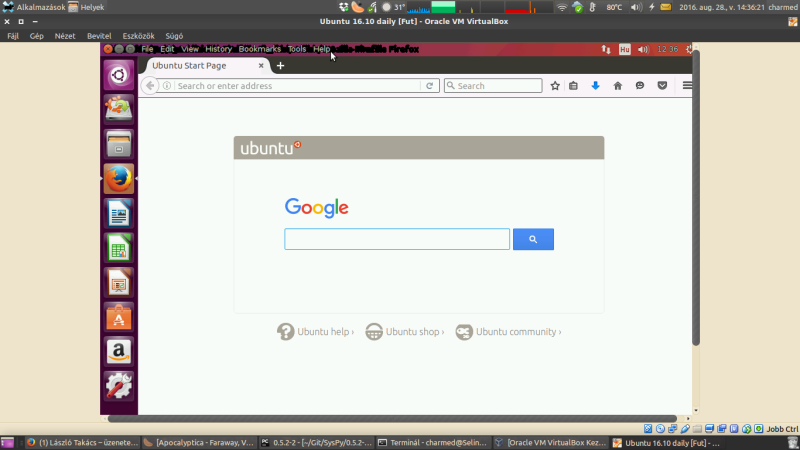Go to the Firefox home page icon
Screen dimensions: 800x450
(618, 86)
